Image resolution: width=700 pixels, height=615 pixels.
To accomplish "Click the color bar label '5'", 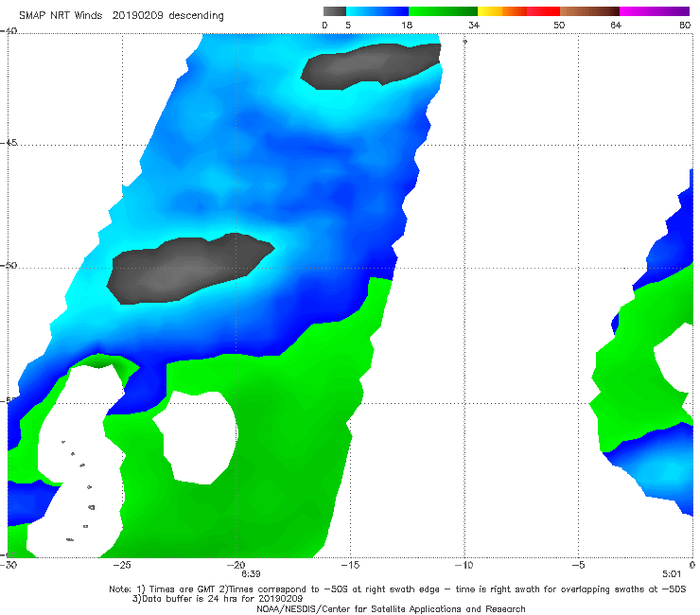I will (x=348, y=26).
